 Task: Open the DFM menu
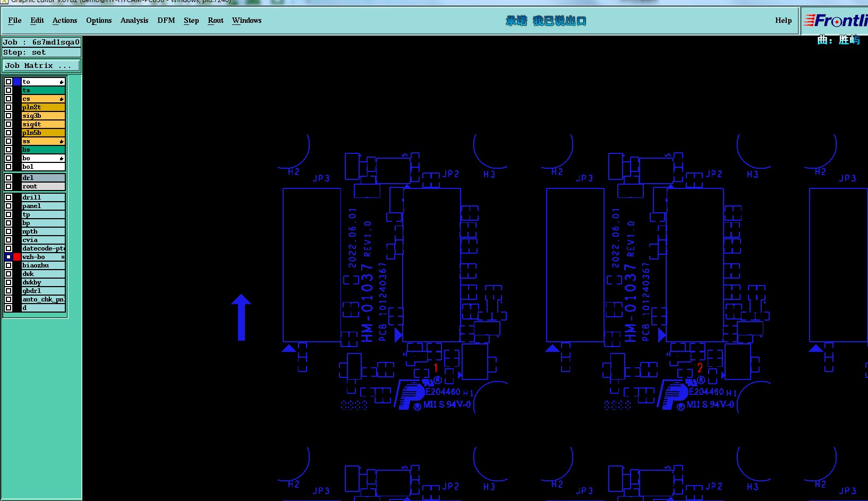[x=166, y=20]
